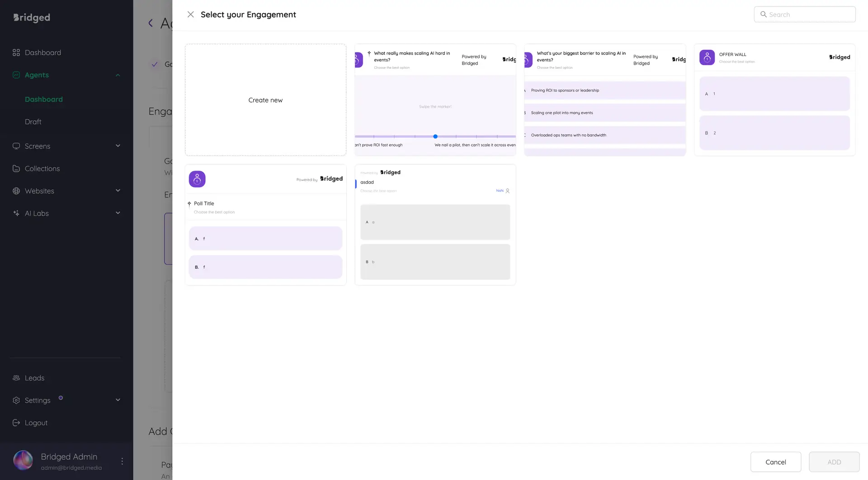Expand the Screens section
The image size is (868, 480).
(x=118, y=146)
